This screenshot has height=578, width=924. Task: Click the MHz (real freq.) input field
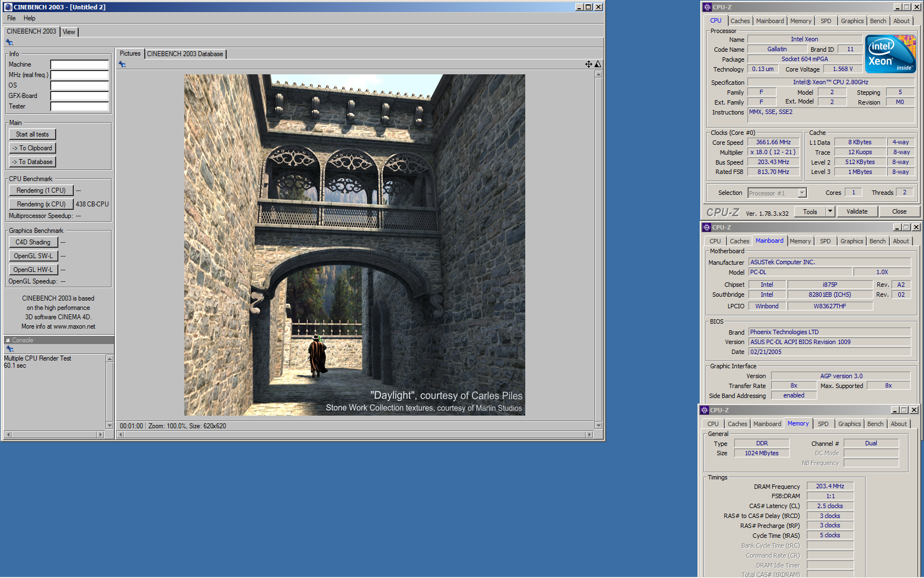point(80,75)
